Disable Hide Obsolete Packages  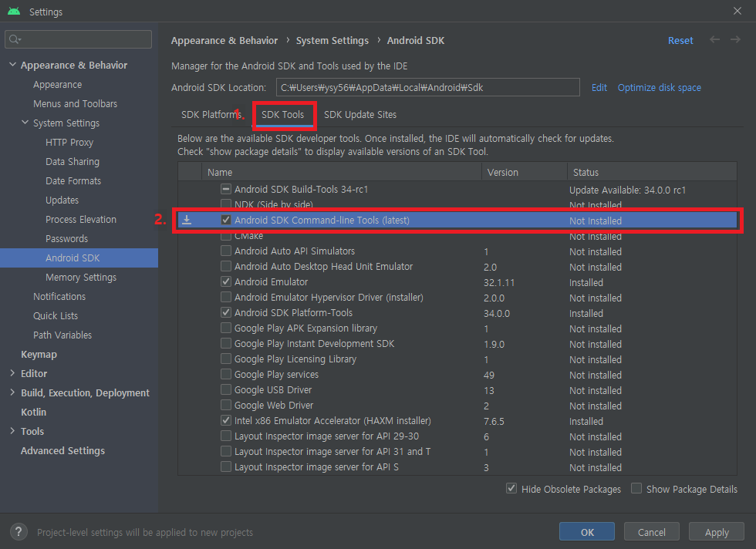511,488
